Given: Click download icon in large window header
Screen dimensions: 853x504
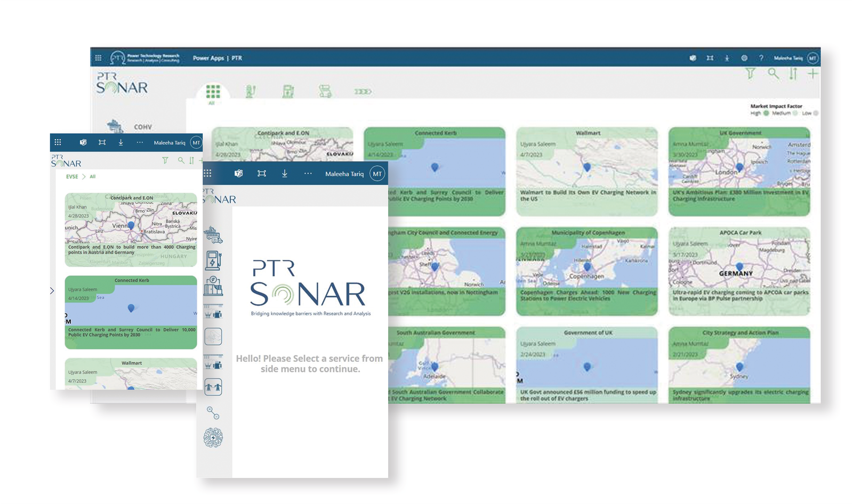Looking at the screenshot, I should pyautogui.click(x=727, y=58).
